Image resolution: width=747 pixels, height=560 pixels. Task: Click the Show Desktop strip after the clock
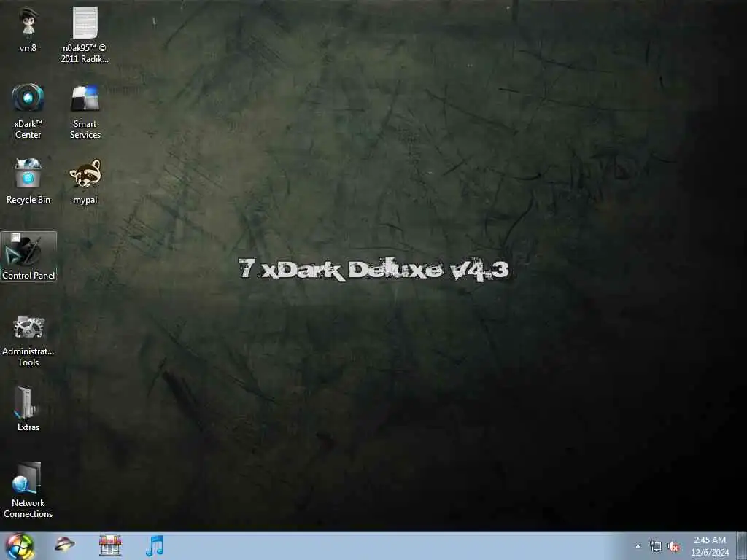741,546
